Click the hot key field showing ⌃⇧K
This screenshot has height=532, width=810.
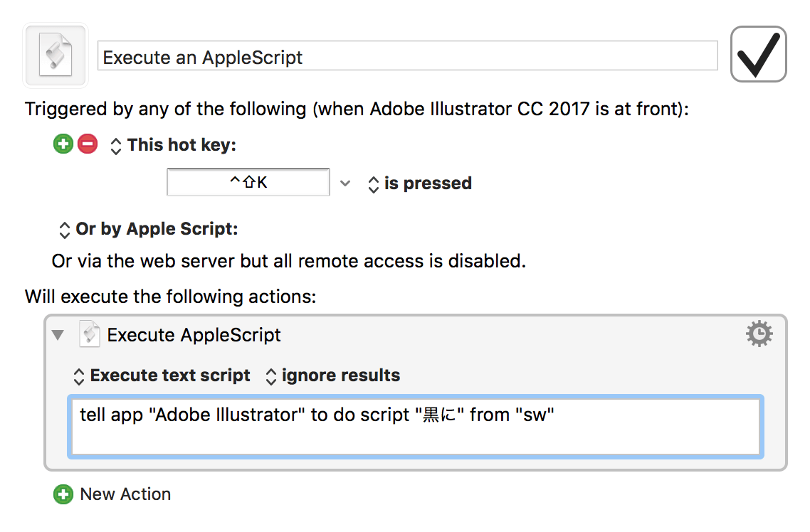[248, 182]
